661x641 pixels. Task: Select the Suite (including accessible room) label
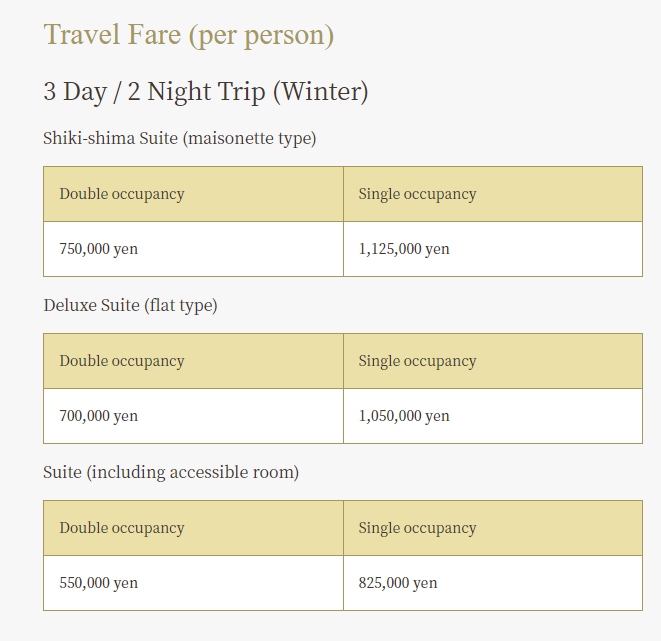point(171,472)
